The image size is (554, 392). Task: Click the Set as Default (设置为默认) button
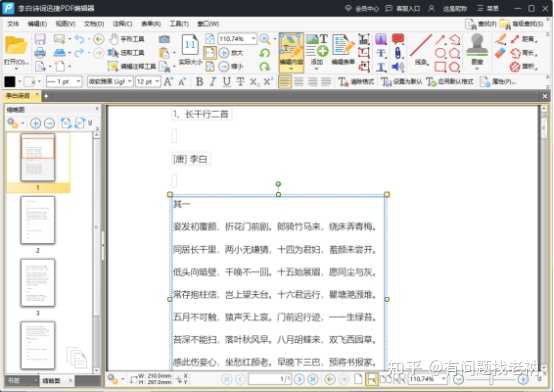[401, 82]
